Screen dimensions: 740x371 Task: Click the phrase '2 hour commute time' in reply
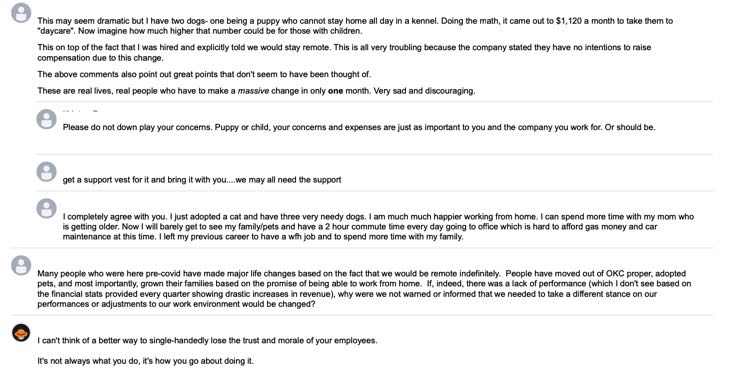[x=360, y=227]
